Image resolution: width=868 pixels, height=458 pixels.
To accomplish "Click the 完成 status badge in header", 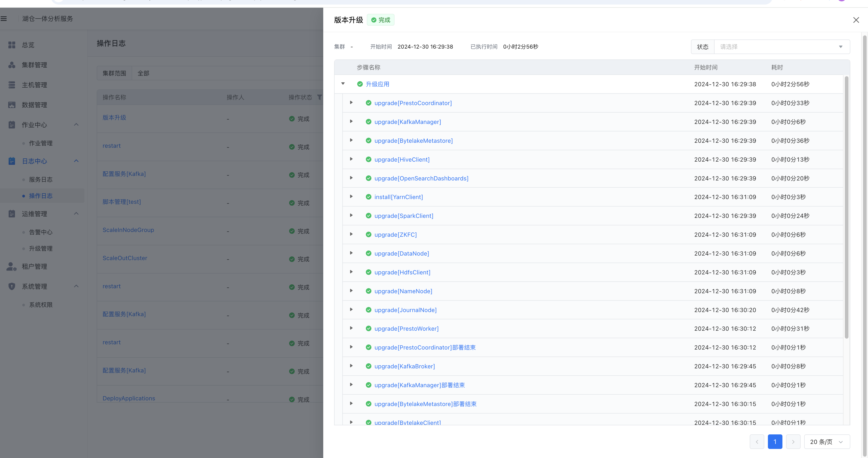I will [380, 20].
